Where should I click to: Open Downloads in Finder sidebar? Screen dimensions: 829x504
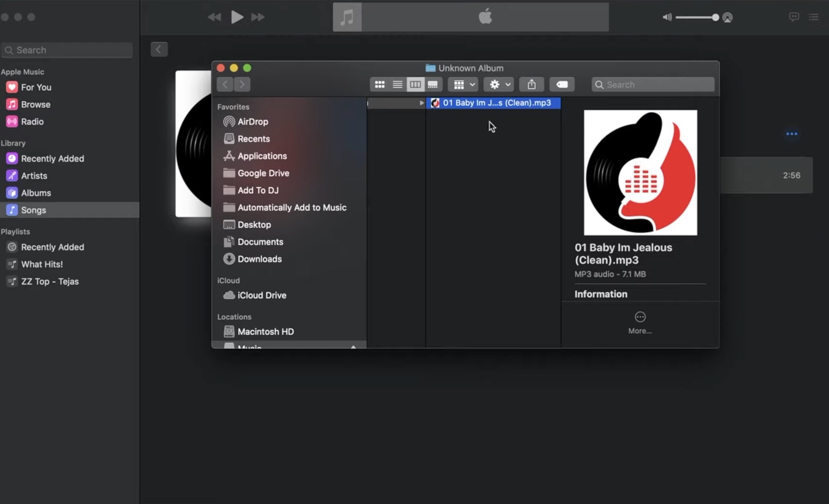(x=252, y=259)
